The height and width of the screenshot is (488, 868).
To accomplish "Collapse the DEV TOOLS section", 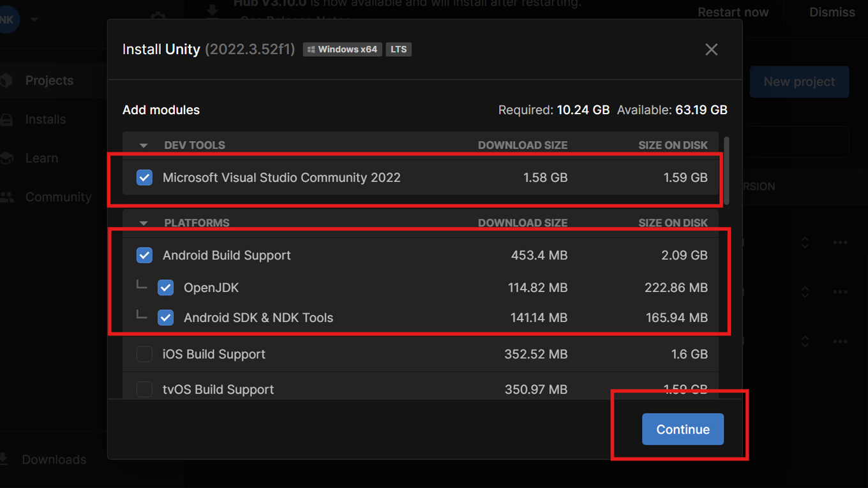I will pyautogui.click(x=144, y=145).
